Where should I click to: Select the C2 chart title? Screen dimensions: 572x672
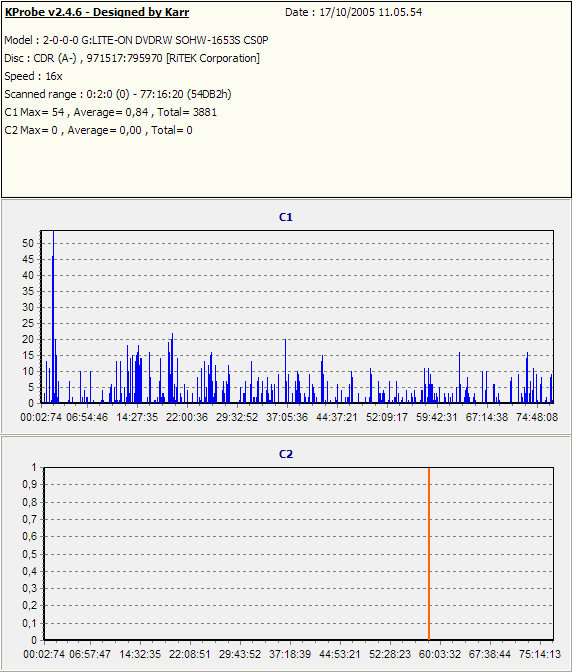[286, 454]
